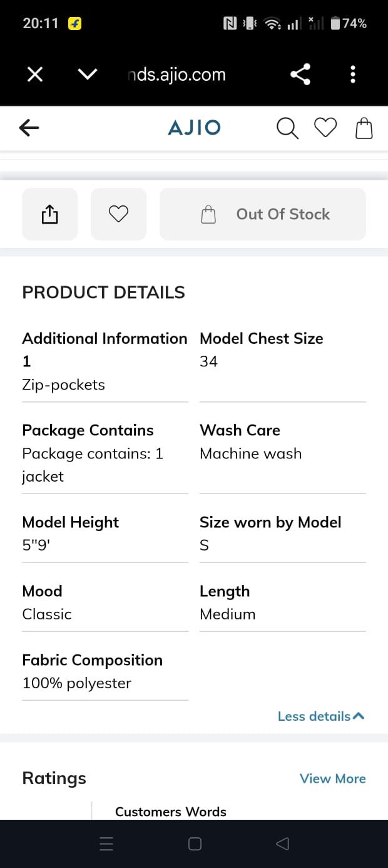The height and width of the screenshot is (868, 388).
Task: Open the shopping bag icon
Action: 364,128
